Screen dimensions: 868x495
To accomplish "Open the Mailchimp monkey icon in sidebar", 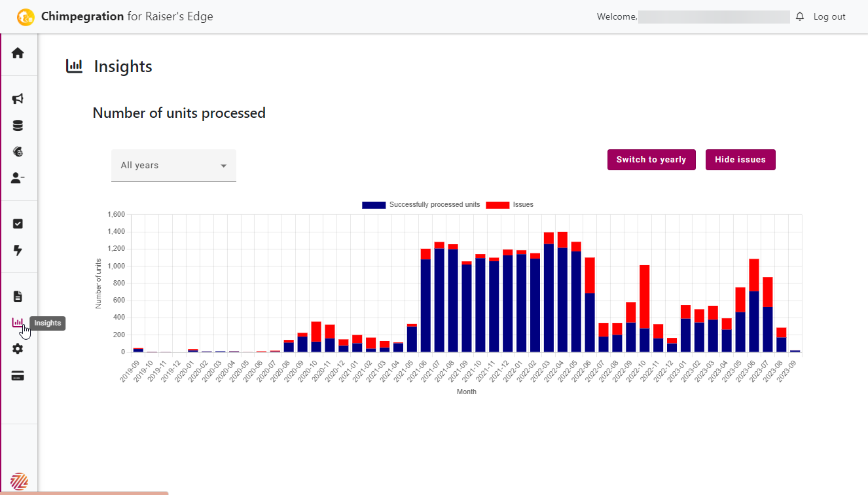I will 18,152.
